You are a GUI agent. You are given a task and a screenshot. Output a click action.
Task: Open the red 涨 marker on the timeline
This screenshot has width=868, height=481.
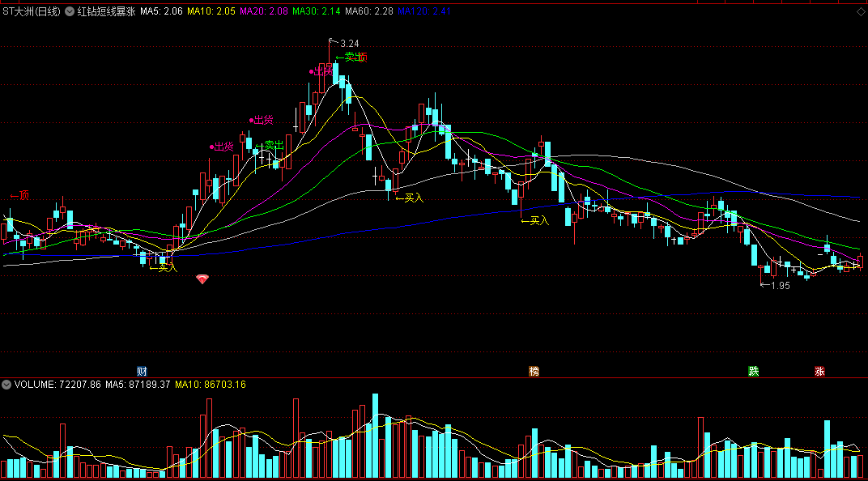[819, 372]
